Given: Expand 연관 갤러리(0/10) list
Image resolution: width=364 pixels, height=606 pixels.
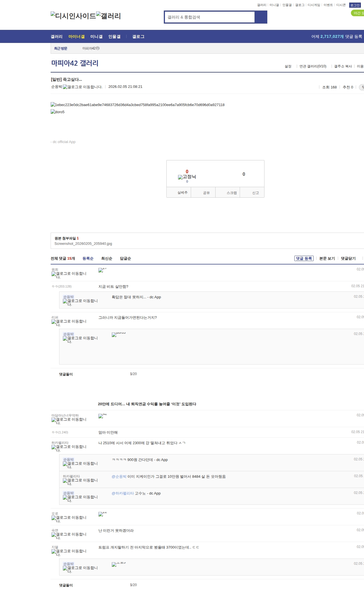Looking at the screenshot, I should (x=313, y=66).
